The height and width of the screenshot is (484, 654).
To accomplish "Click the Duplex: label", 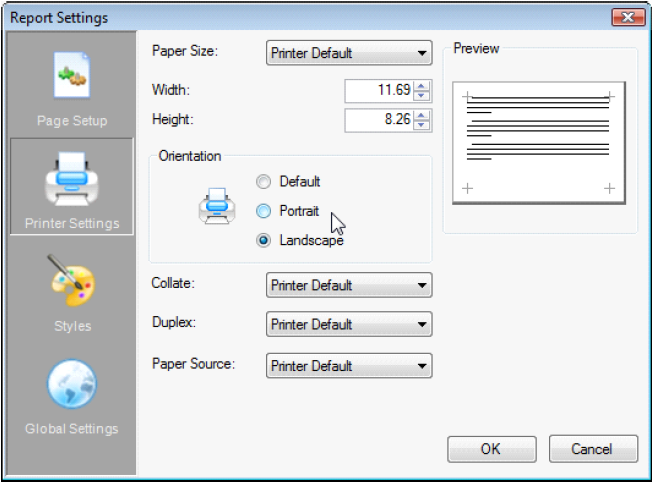I will click(x=174, y=323).
